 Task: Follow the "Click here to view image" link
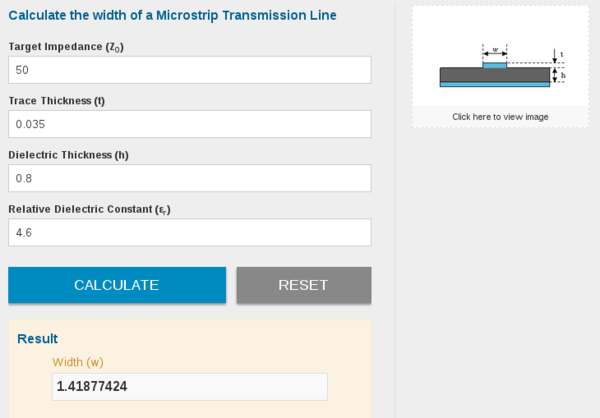[x=499, y=117]
